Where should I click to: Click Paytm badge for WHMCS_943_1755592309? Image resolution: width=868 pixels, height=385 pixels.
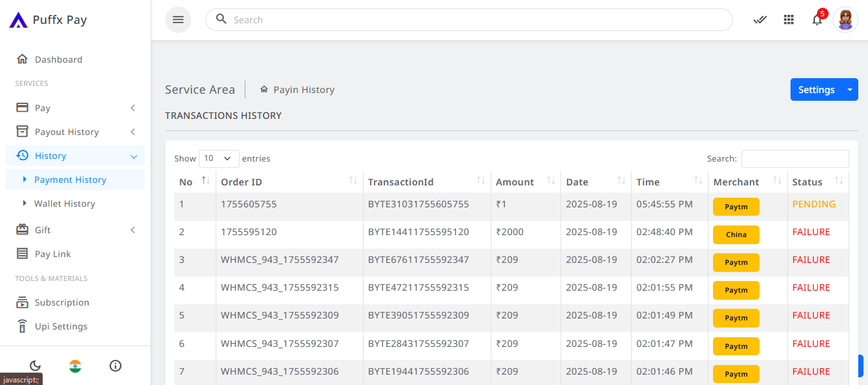pyautogui.click(x=736, y=318)
